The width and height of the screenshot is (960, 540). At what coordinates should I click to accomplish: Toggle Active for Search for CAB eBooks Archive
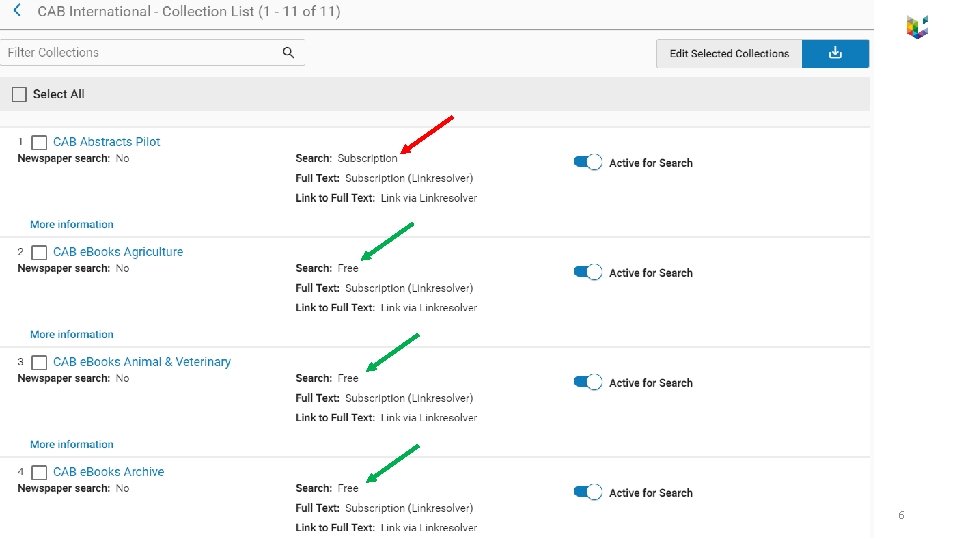[x=588, y=492]
